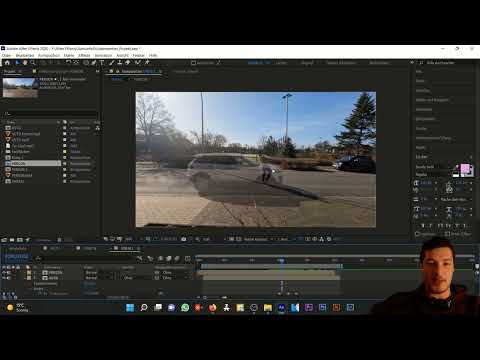Select the Type (T) tool
The width and height of the screenshot is (480, 360).
(x=102, y=63)
